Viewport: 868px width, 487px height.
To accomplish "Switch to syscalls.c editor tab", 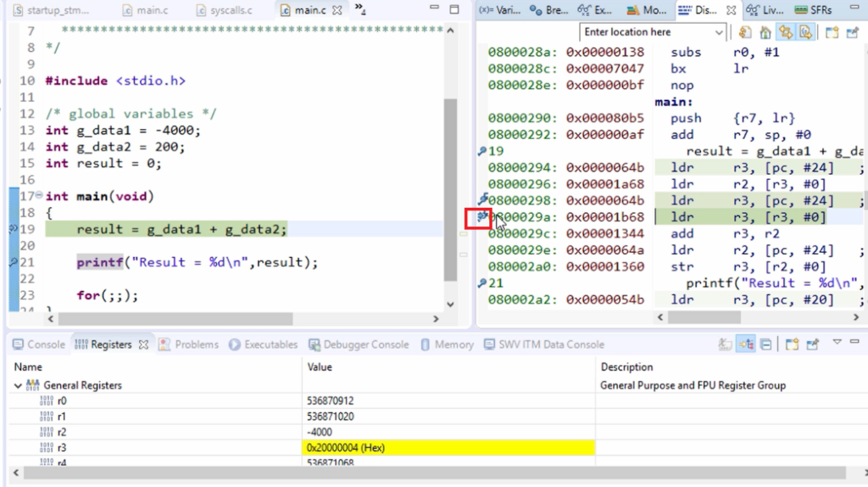I will click(x=224, y=10).
